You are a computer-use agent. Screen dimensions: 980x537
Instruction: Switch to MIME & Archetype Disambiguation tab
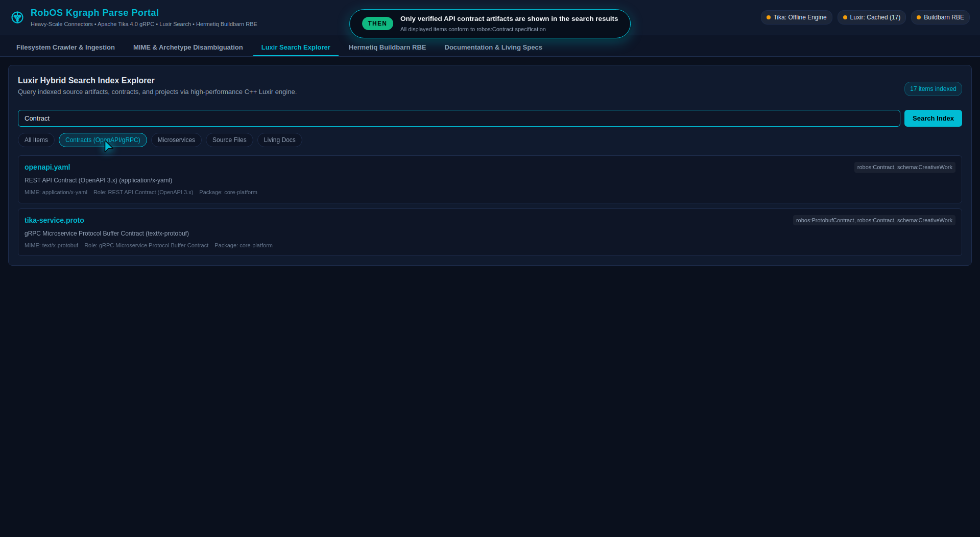188,47
